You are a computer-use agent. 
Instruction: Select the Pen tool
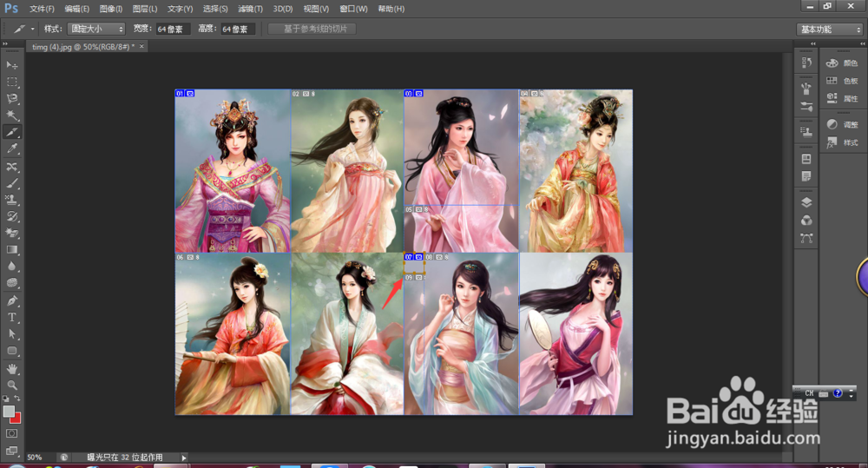[11, 300]
